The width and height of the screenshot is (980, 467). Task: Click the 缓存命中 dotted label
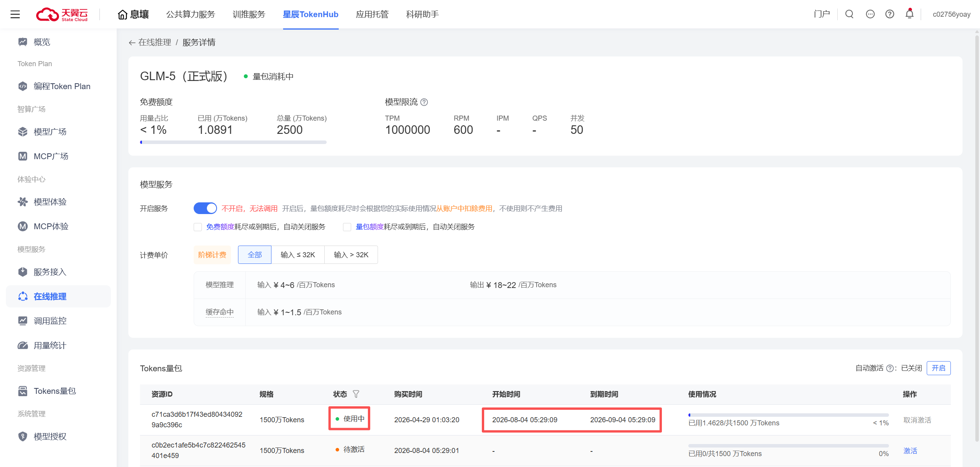click(220, 312)
